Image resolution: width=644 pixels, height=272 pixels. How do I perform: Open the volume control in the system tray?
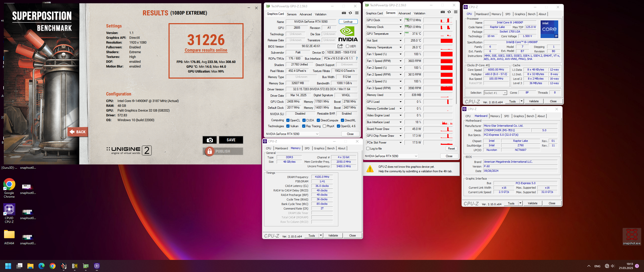coord(613,266)
